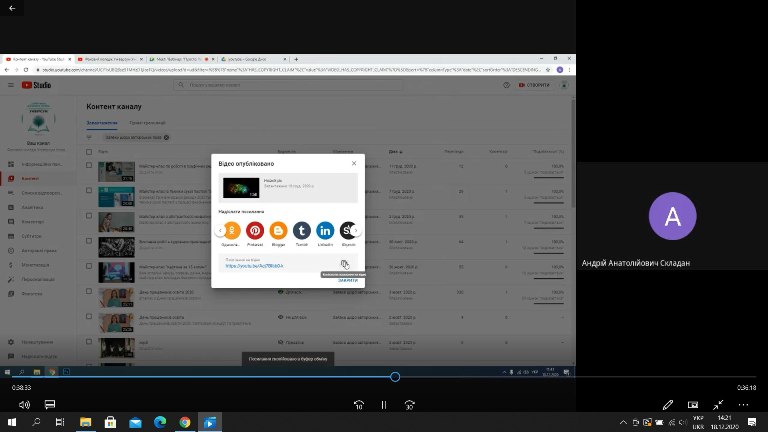Open a new tab in the Chrome window
Screen dimensions: 768x432
pos(296,59)
